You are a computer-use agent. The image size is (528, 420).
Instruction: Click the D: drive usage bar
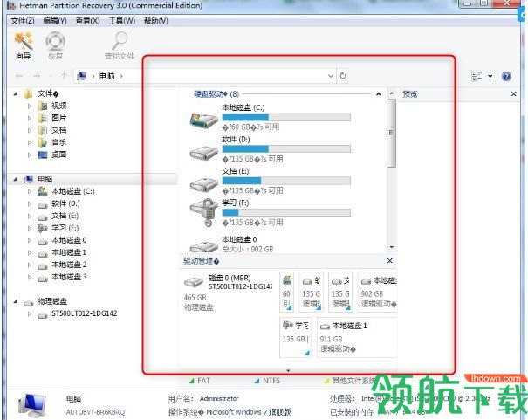tap(286, 148)
